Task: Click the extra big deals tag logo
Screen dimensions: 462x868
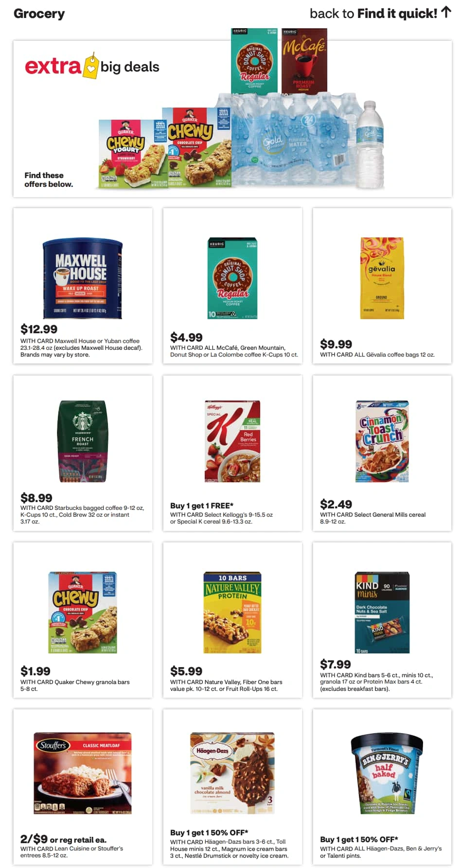Action: (92, 66)
